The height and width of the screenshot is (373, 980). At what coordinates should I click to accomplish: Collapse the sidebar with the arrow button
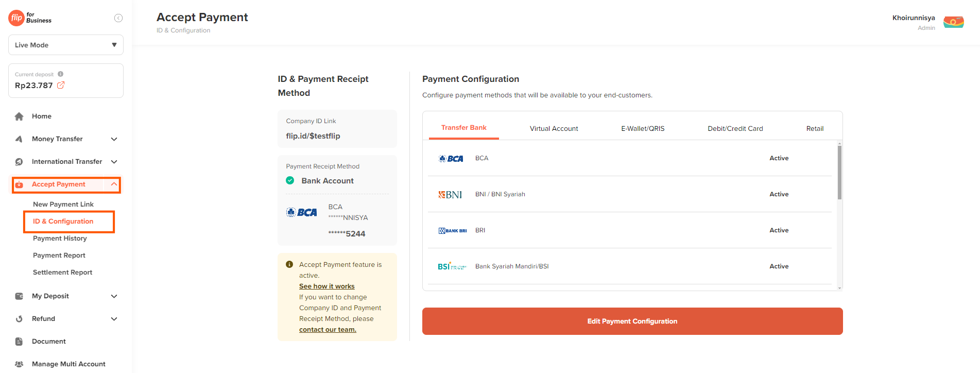pyautogui.click(x=118, y=18)
